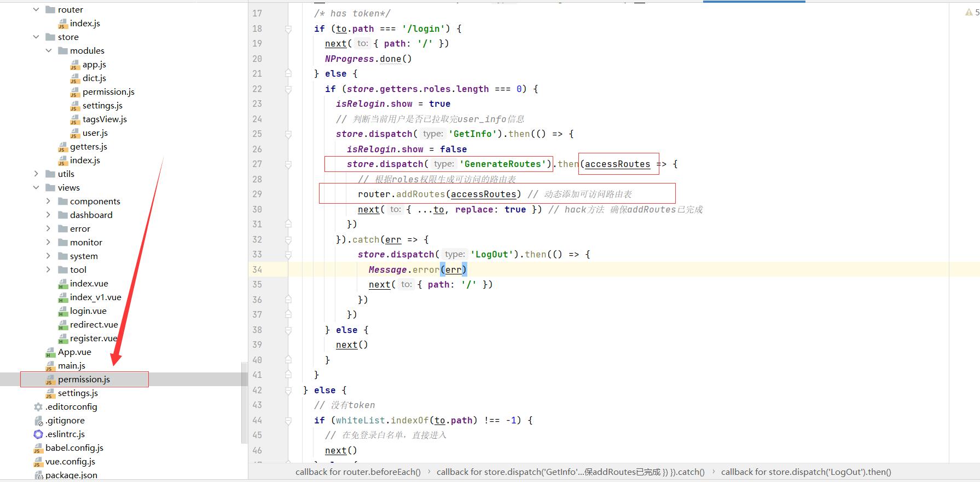Click Message.error call on line 34
This screenshot has width=980, height=482.
[x=417, y=269]
